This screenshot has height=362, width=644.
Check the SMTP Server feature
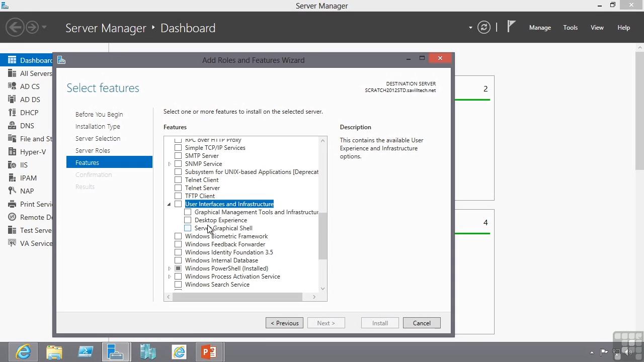coord(178,156)
